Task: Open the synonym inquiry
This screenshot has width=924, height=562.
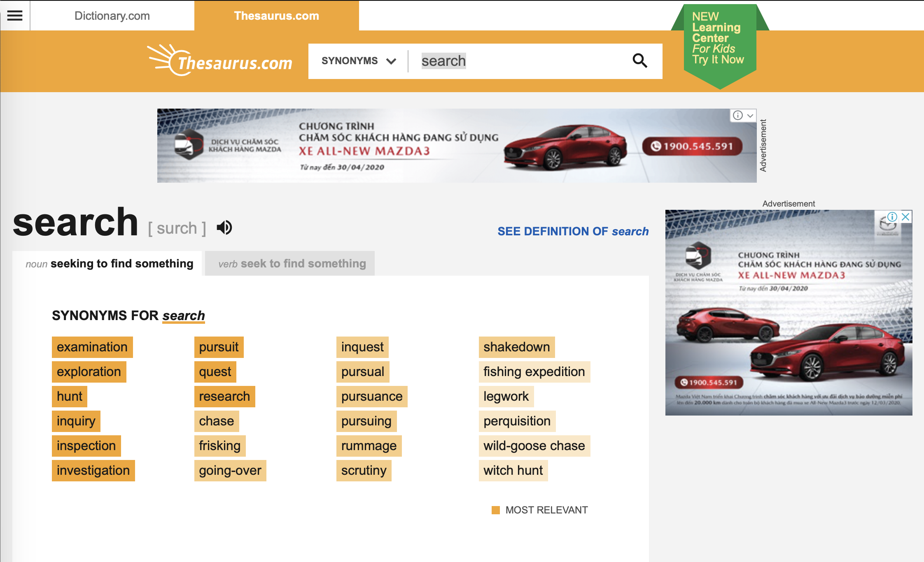Action: pos(76,421)
